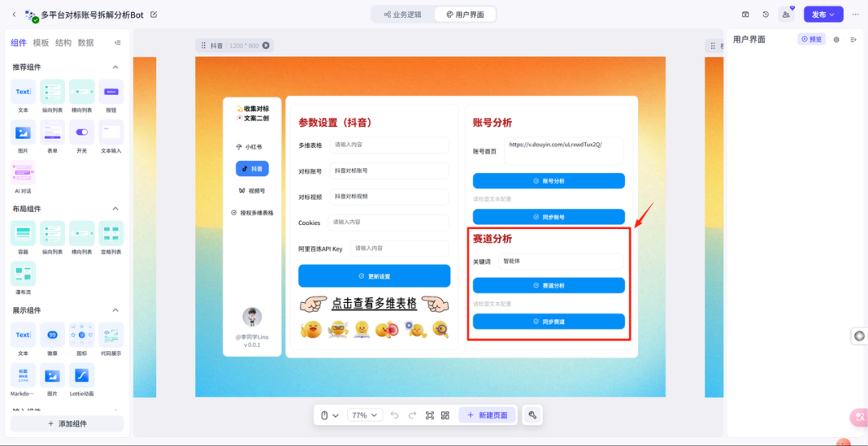Collapse the 展示组件 section
This screenshot has width=868, height=446.
coord(116,310)
